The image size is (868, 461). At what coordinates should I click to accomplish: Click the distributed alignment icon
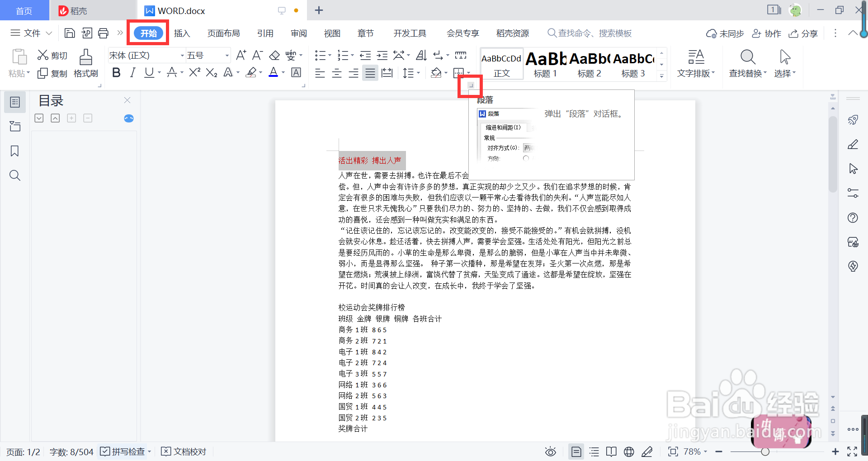[x=387, y=73]
